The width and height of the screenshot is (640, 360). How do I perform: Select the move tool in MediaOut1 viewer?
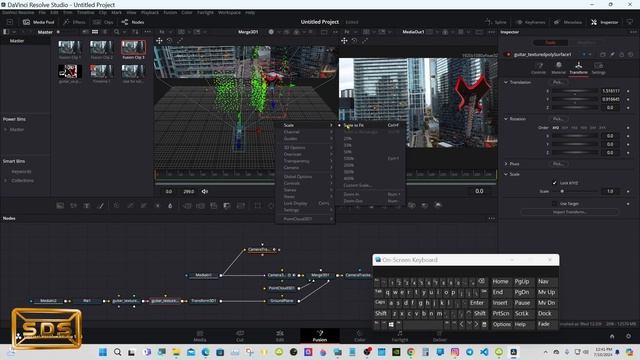tap(344, 40)
